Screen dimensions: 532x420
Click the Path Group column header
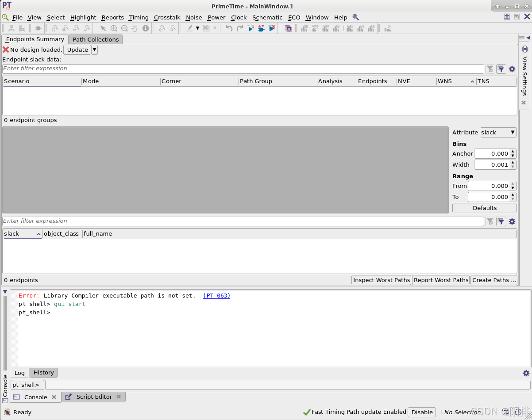tap(278, 81)
